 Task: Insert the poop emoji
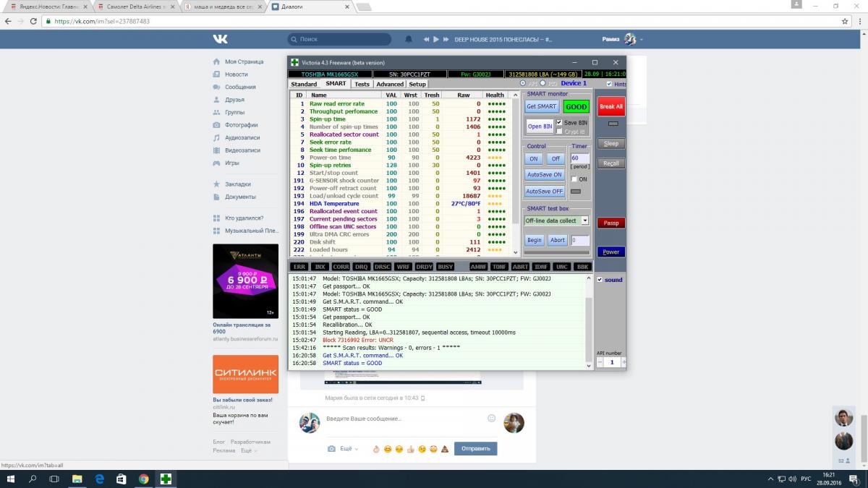point(445,449)
